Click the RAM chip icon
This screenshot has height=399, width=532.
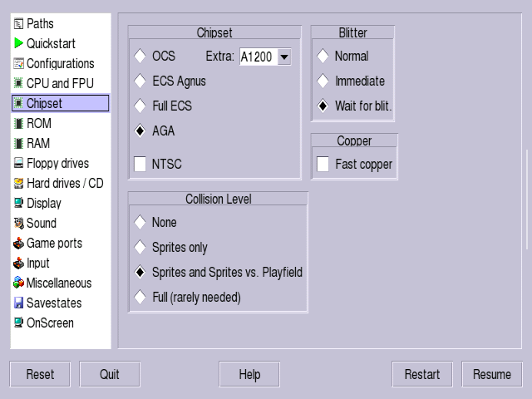click(18, 143)
